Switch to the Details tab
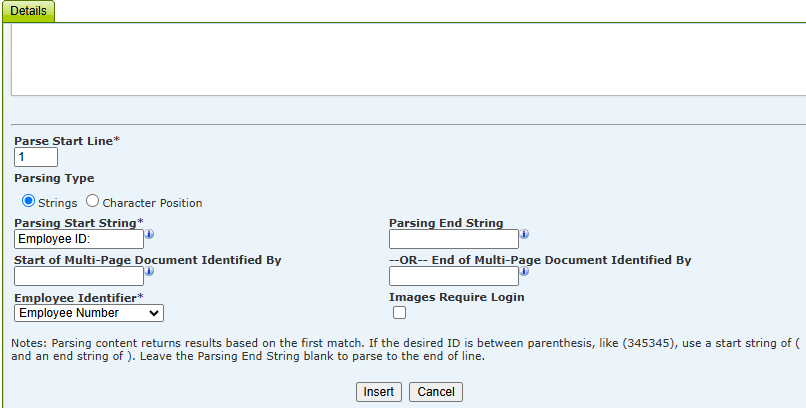This screenshot has width=806, height=408. [x=28, y=11]
